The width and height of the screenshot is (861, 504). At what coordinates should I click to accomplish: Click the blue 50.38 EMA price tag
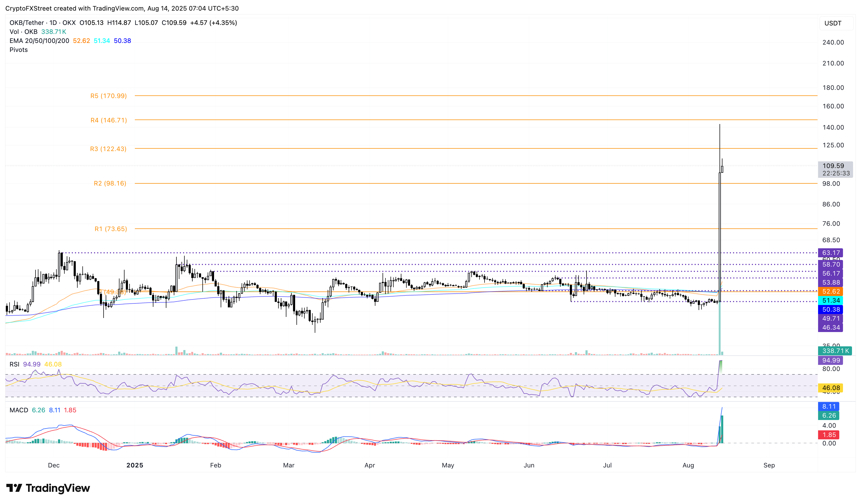pyautogui.click(x=831, y=310)
